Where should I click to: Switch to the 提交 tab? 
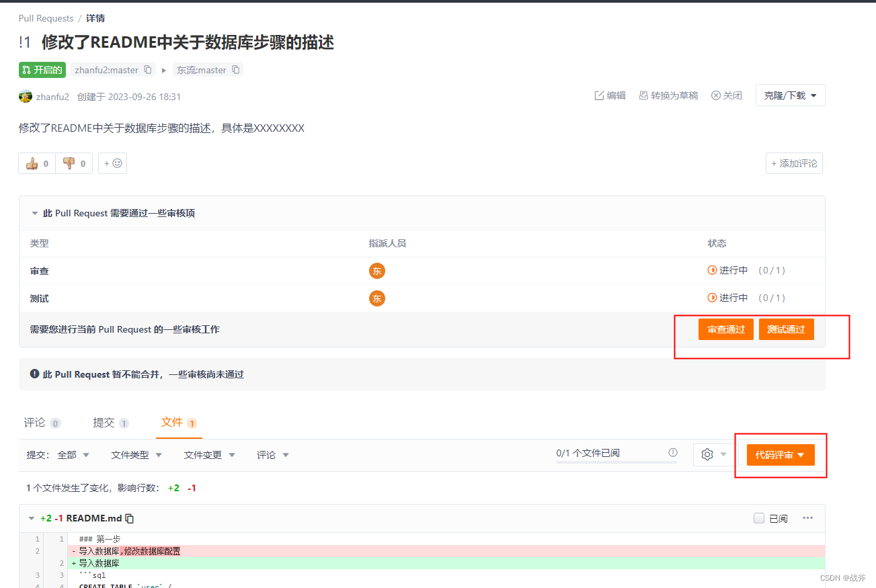(111, 423)
